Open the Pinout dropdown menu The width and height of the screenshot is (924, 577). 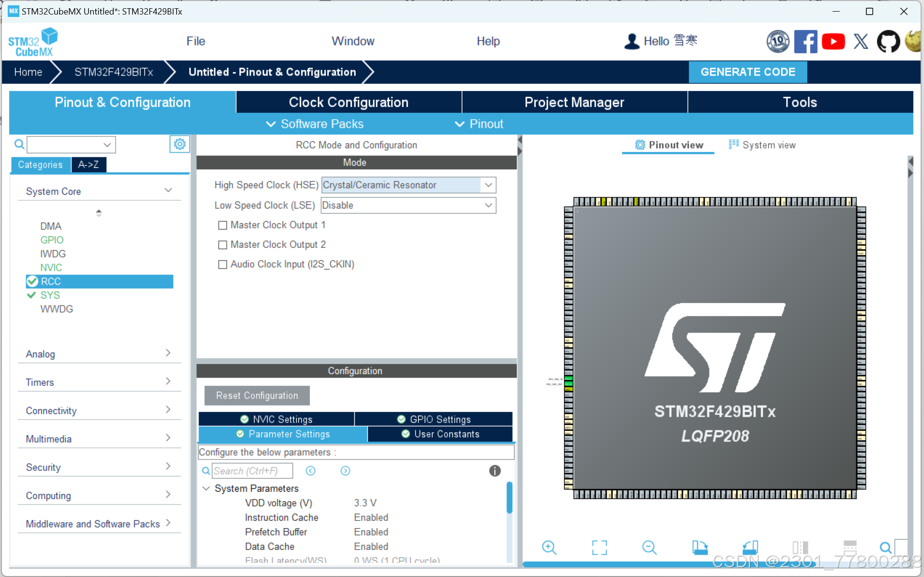pos(479,124)
